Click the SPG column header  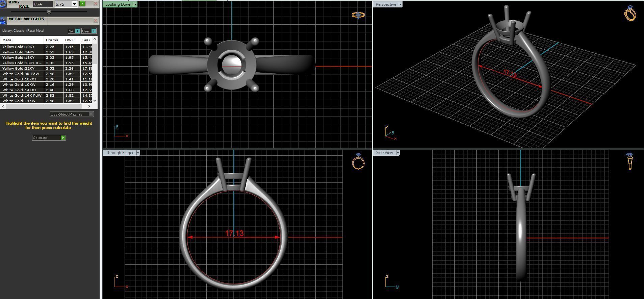[86, 40]
